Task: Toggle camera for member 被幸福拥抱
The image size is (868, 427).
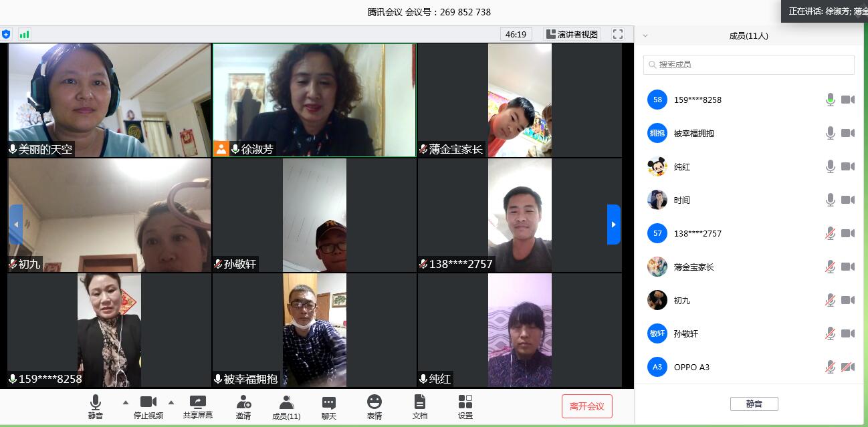Action: coord(848,133)
